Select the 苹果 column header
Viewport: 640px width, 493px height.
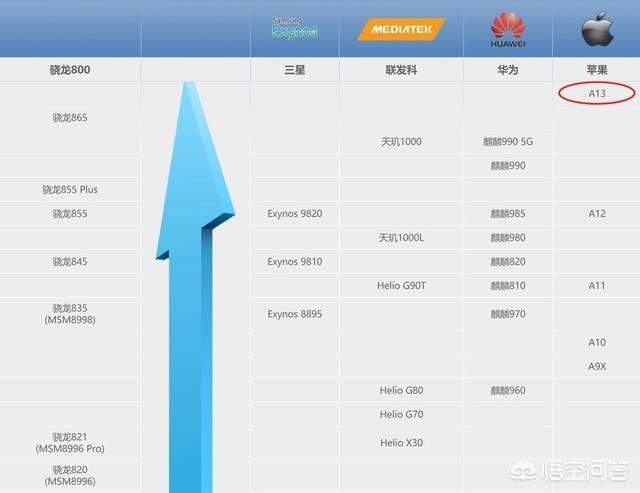pos(597,70)
